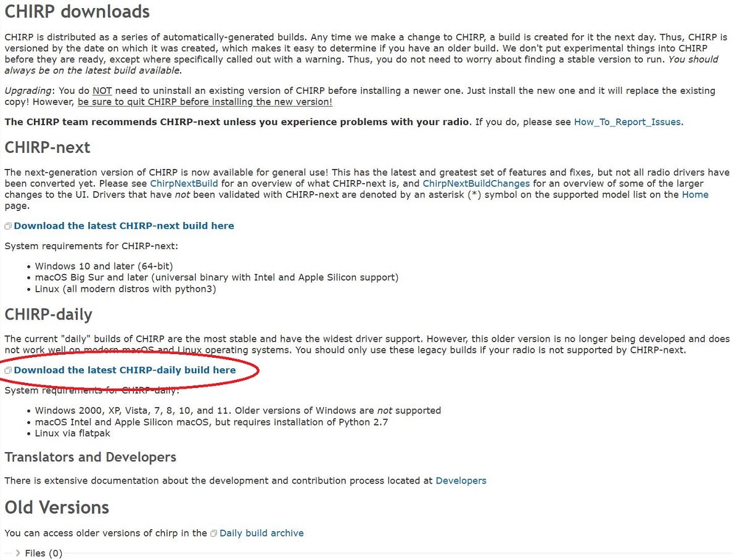Click the underlined word NOT in Upgrading paragraph

[102, 91]
